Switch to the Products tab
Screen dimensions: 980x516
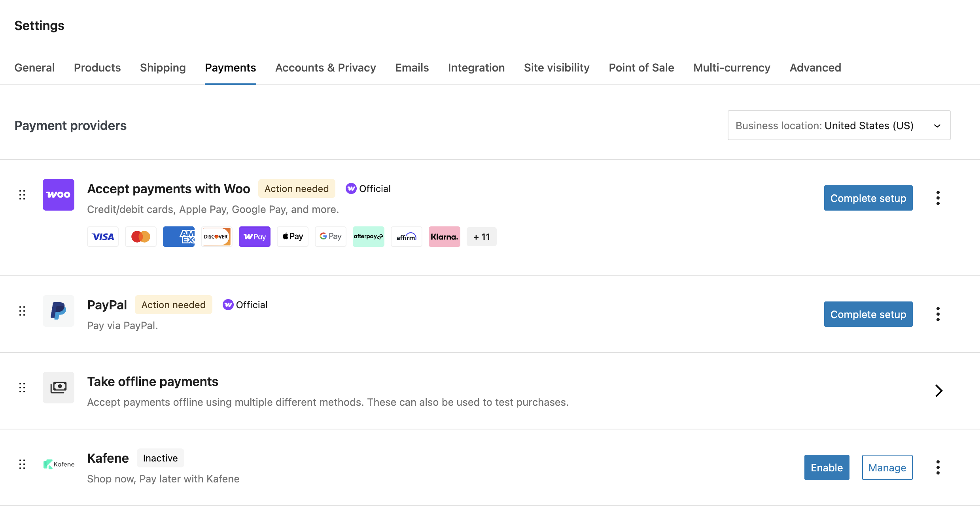point(97,68)
